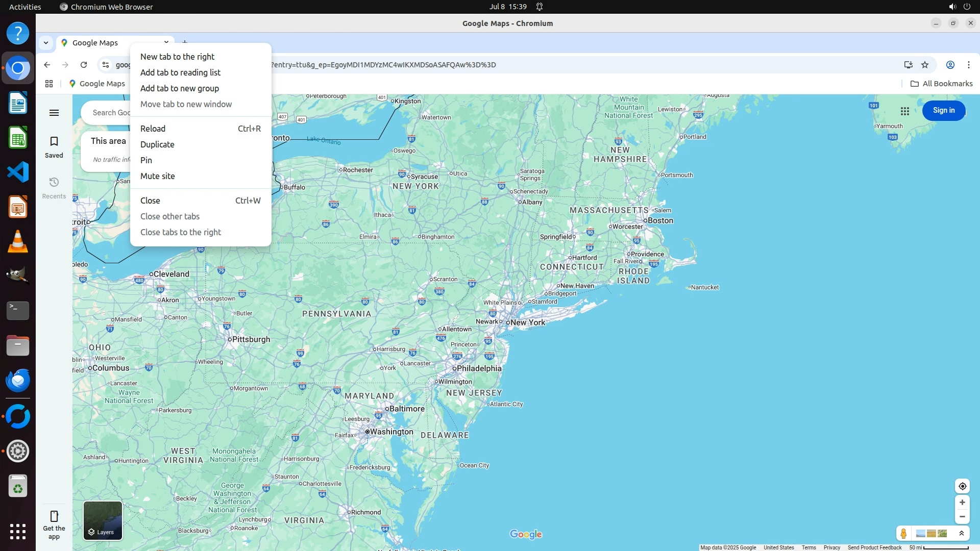Open the Recents panel

coord(54,188)
